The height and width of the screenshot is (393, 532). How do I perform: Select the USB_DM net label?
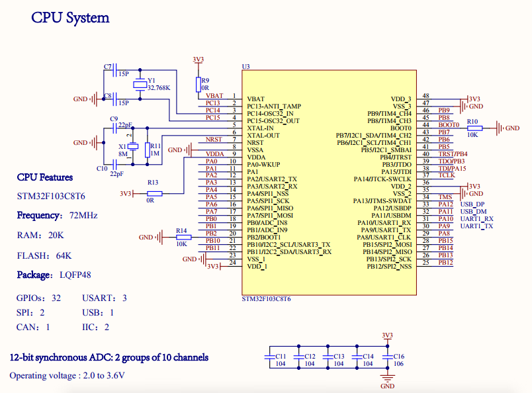tap(474, 212)
